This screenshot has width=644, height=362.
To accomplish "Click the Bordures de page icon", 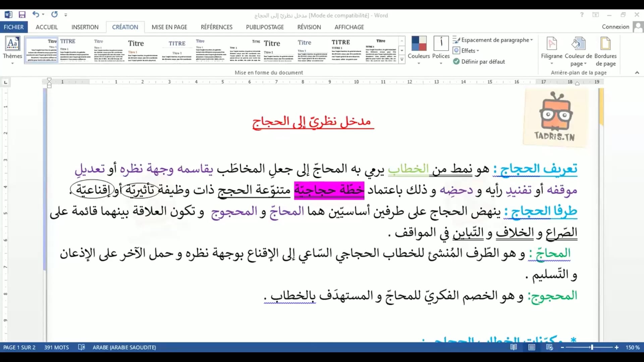I will pos(605,44).
